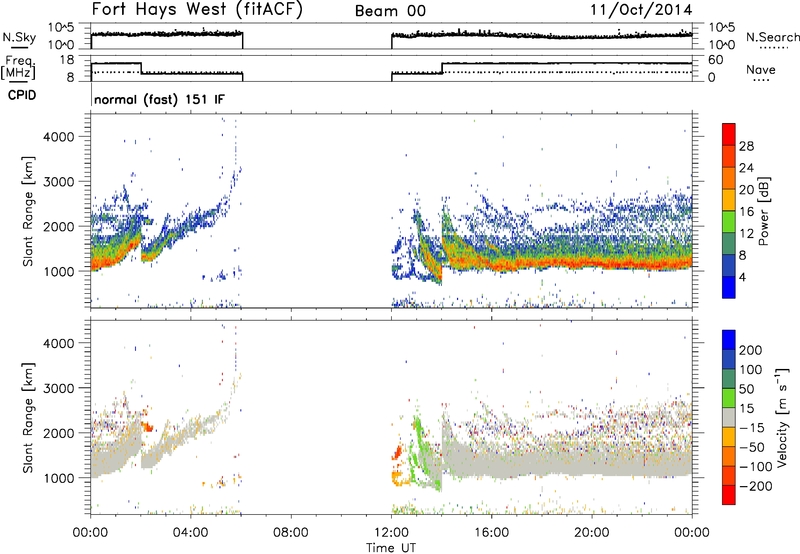Click the red-orange power band near 20:00 UT

[x=592, y=263]
